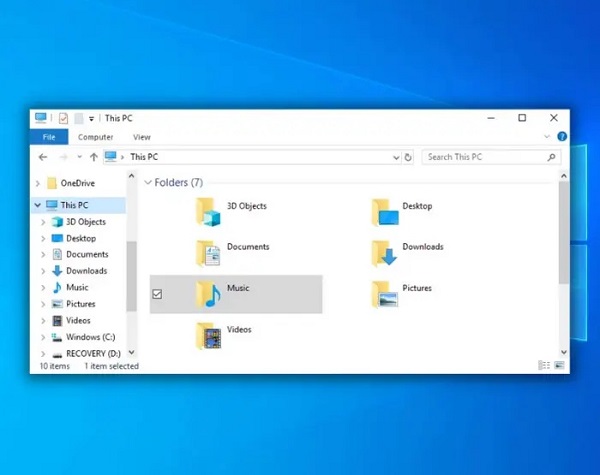Image resolution: width=600 pixels, height=475 pixels.
Task: Switch to Details view icon in status bar
Action: coord(544,366)
